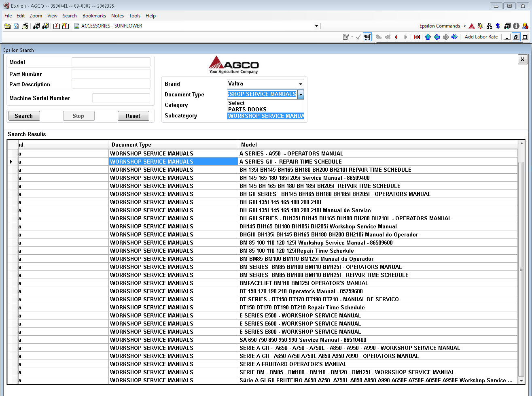
Task: Click the minimize panel icon beside Add Labor Rate
Action: click(507, 37)
